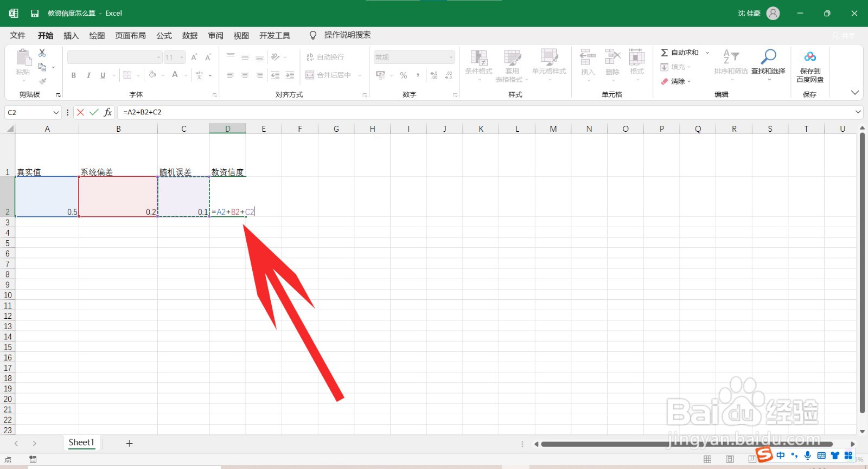Add a new sheet with plus
Viewport: 868px width, 469px height.
129,444
